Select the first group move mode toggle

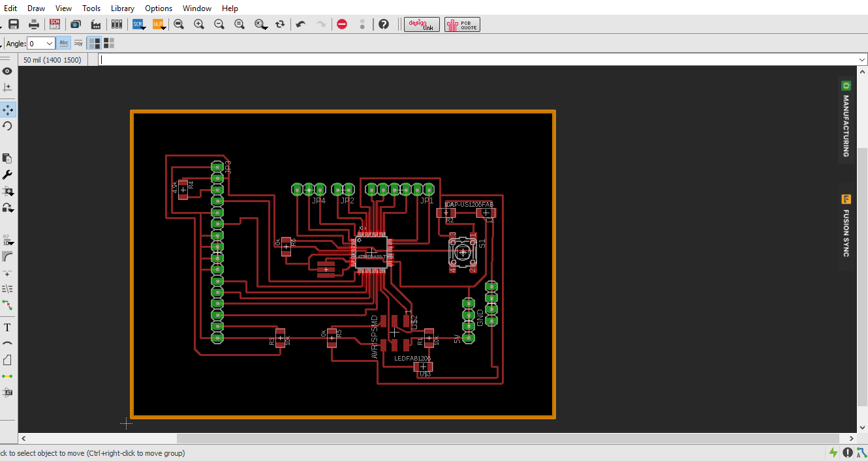pos(95,43)
